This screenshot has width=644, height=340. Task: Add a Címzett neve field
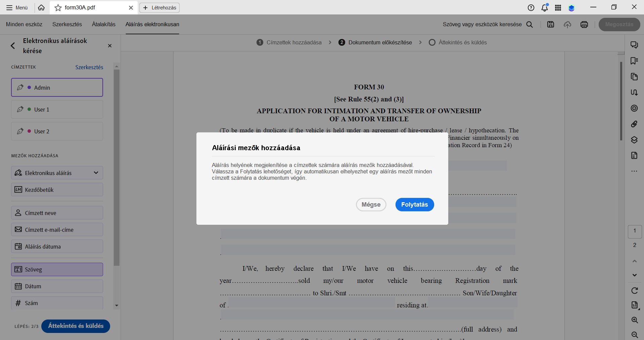57,213
